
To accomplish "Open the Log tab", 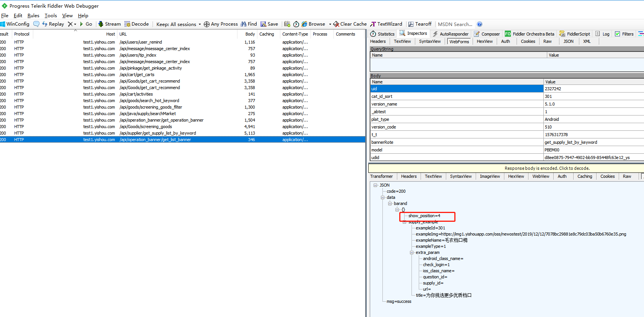I will [x=602, y=34].
